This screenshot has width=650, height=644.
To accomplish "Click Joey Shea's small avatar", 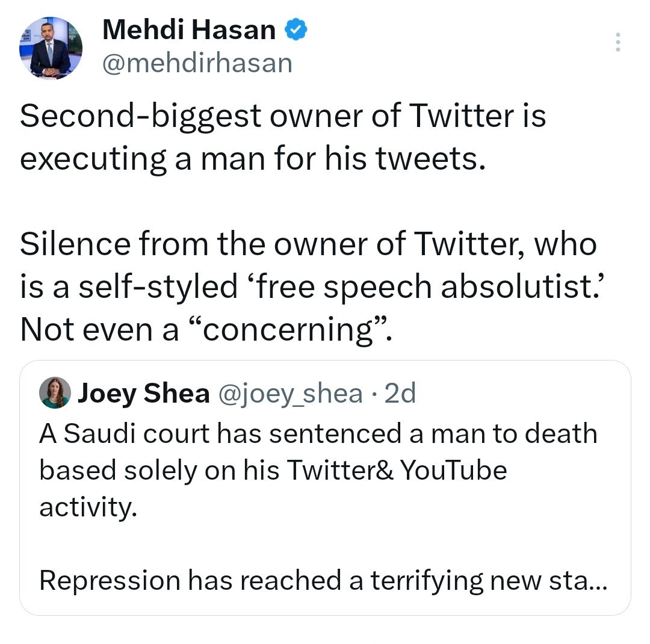I will coord(54,393).
